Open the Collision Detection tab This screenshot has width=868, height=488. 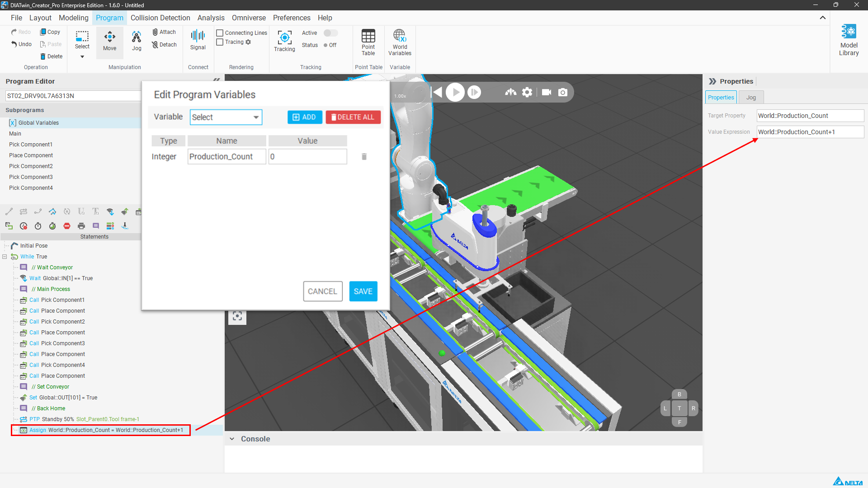[x=160, y=18]
